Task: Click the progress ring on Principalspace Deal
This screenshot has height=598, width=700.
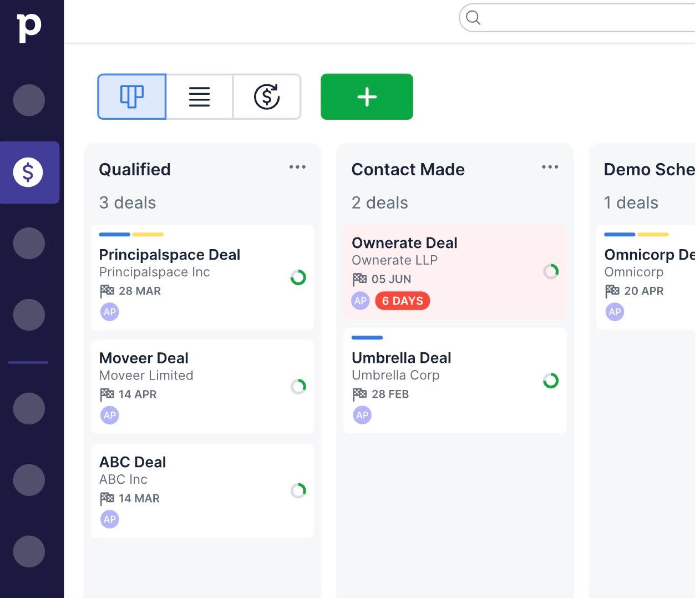Action: (298, 278)
